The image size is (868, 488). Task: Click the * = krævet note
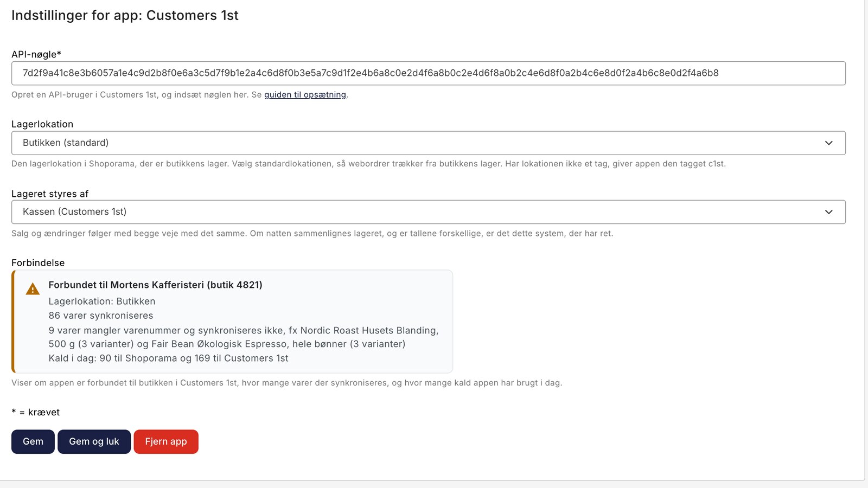pyautogui.click(x=35, y=413)
